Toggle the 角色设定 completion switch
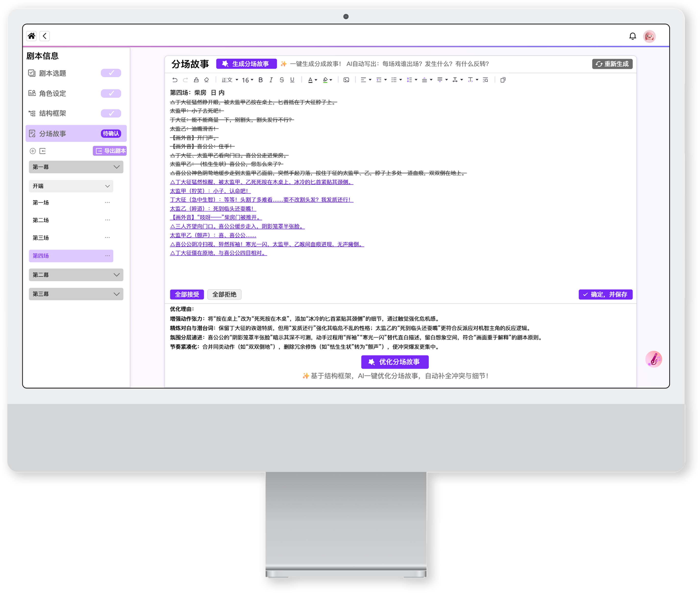Screen dimensions: 700x593 tap(111, 93)
